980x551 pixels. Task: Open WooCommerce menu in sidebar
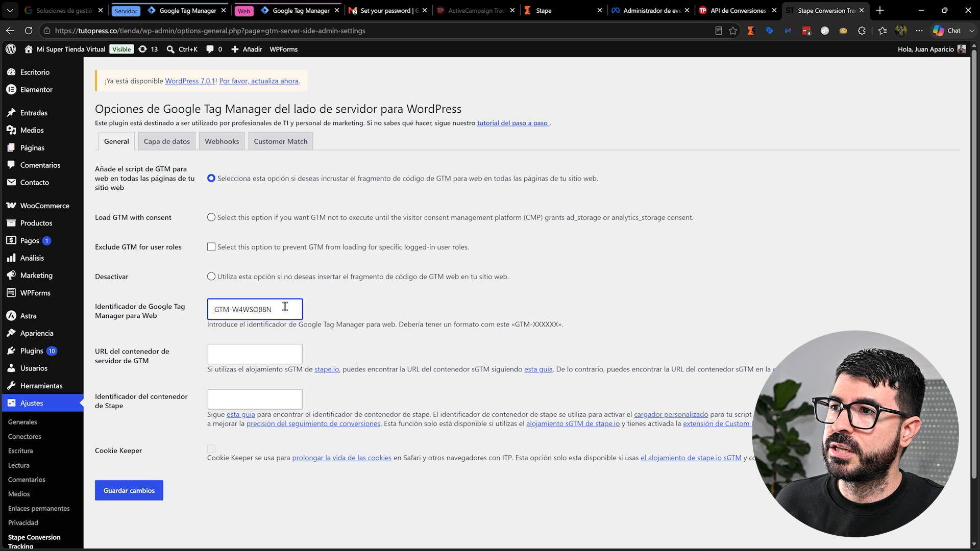[44, 206]
